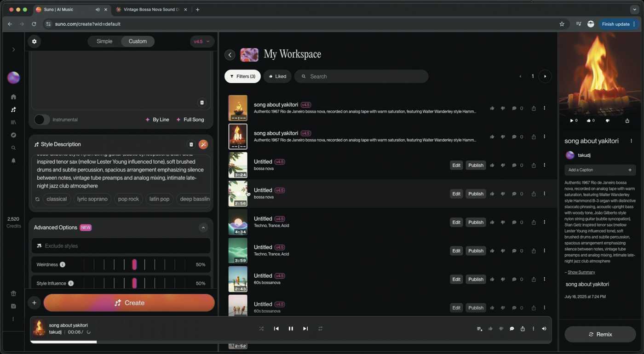Click the magic wand icon in Style Description
Screen dimensions: 644x354
point(203,144)
